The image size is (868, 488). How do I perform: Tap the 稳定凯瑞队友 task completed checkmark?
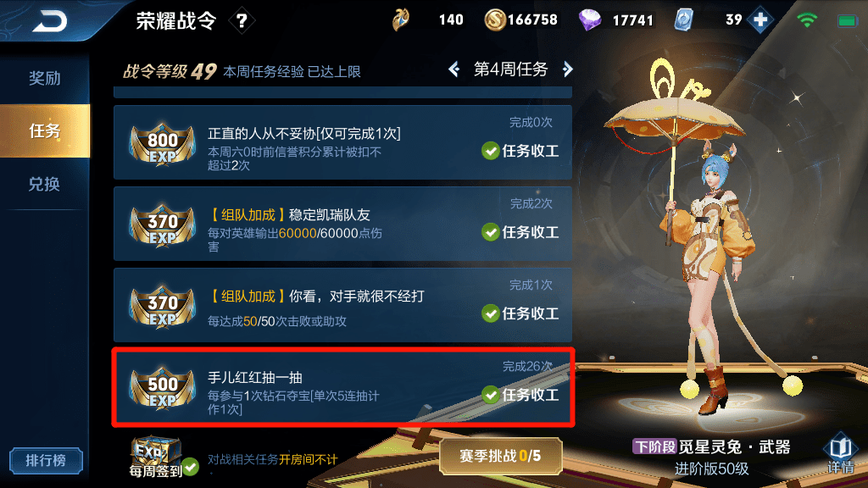coord(491,232)
